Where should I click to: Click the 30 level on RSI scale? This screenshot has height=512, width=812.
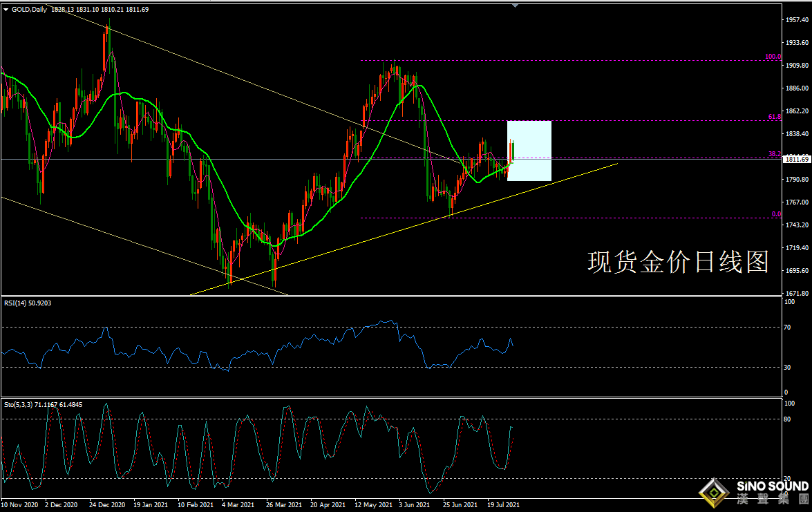[788, 367]
